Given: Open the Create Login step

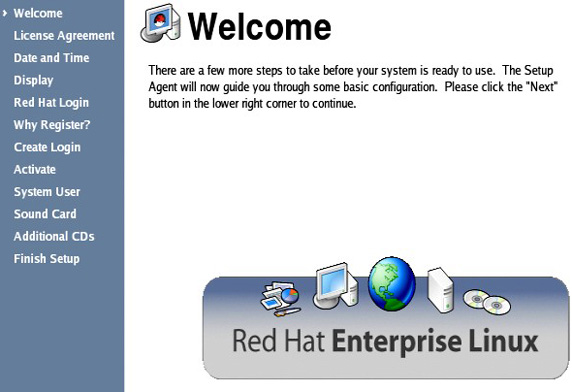Looking at the screenshot, I should click(47, 147).
